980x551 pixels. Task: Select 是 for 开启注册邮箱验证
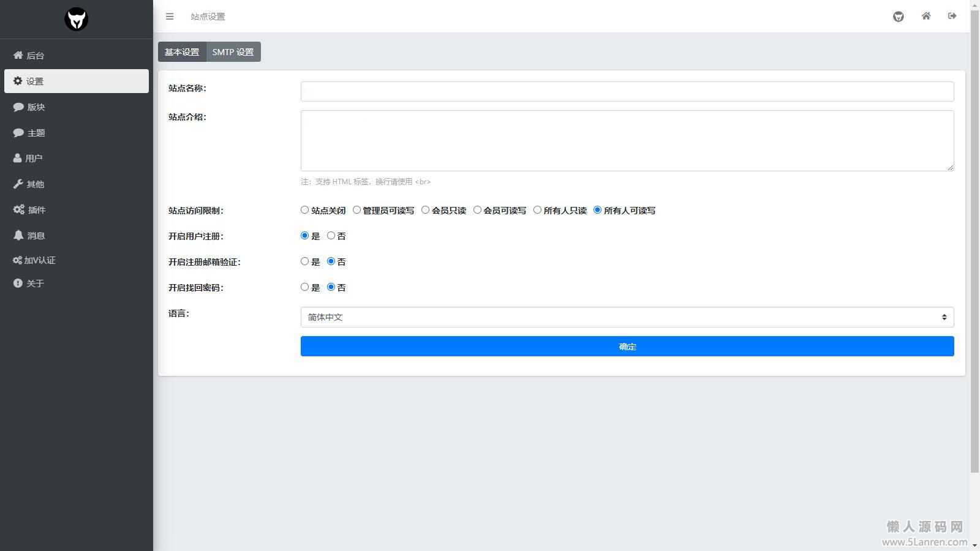pos(304,261)
